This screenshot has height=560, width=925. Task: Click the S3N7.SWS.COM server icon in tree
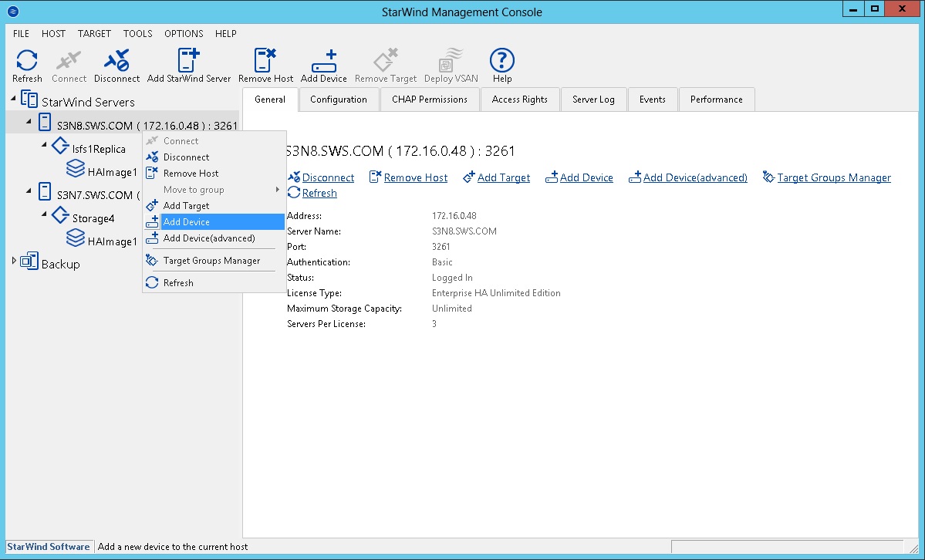click(45, 192)
